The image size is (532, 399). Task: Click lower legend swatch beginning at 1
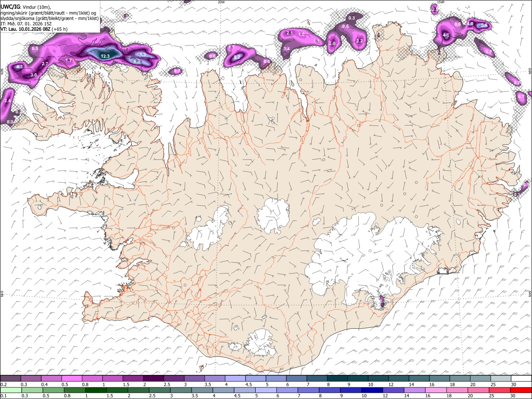[96, 390]
